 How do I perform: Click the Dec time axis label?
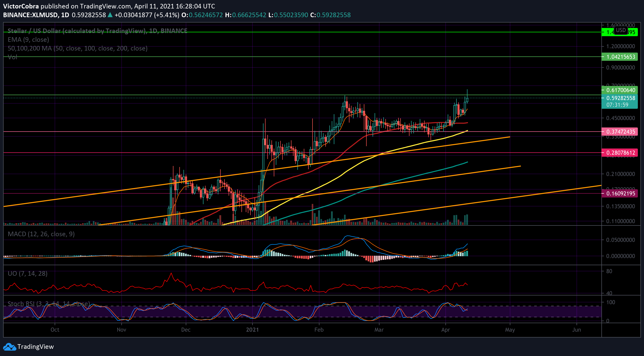[186, 330]
